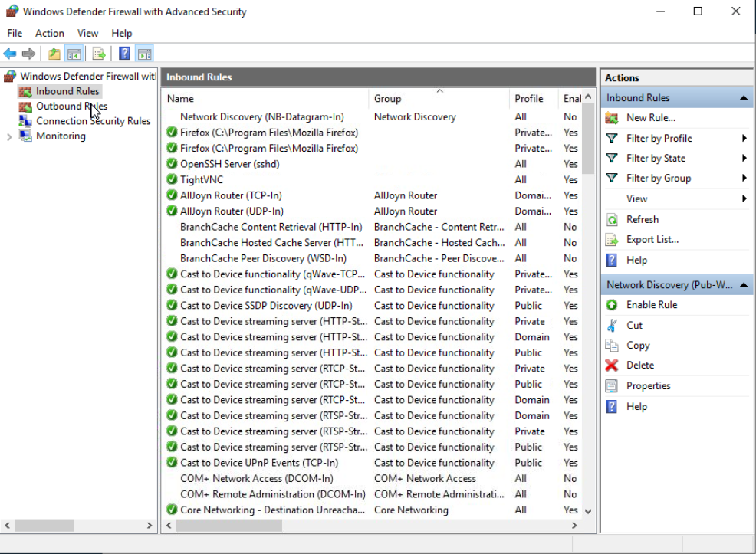Click Enable Rule action link
Screen dimensions: 756x554
tap(652, 304)
